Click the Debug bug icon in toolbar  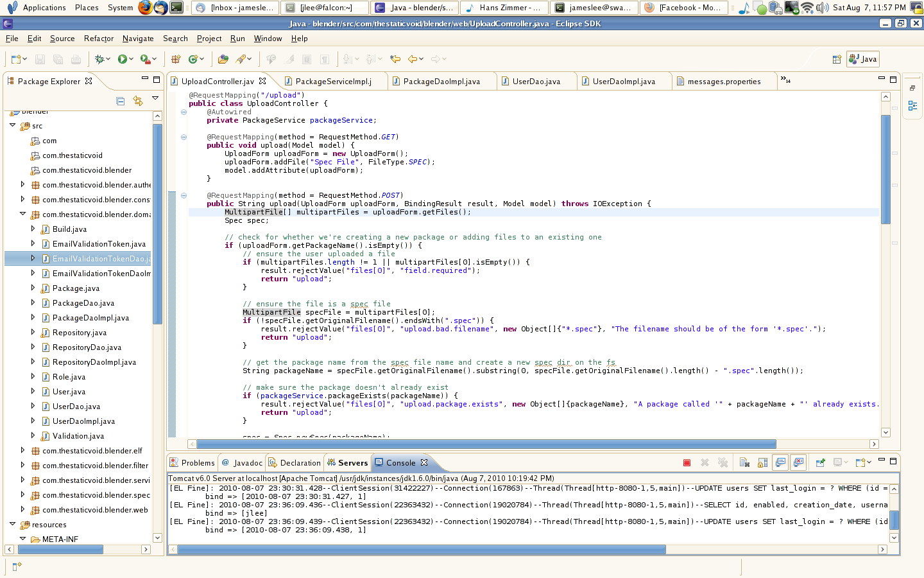point(99,59)
